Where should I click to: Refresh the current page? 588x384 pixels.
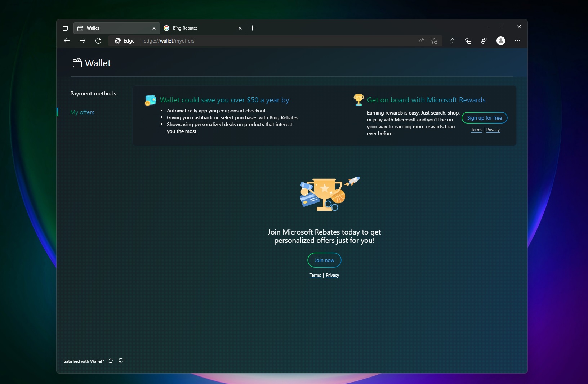[x=98, y=41]
